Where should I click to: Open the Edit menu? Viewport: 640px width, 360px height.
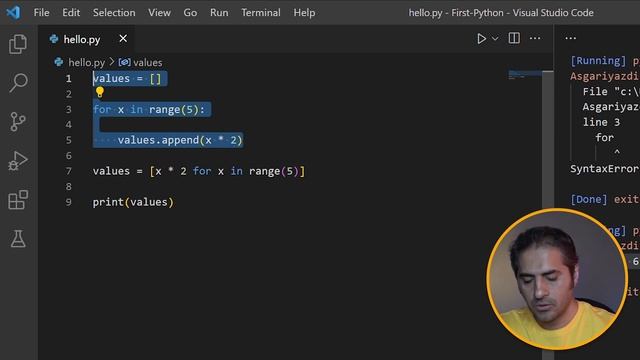[71, 13]
